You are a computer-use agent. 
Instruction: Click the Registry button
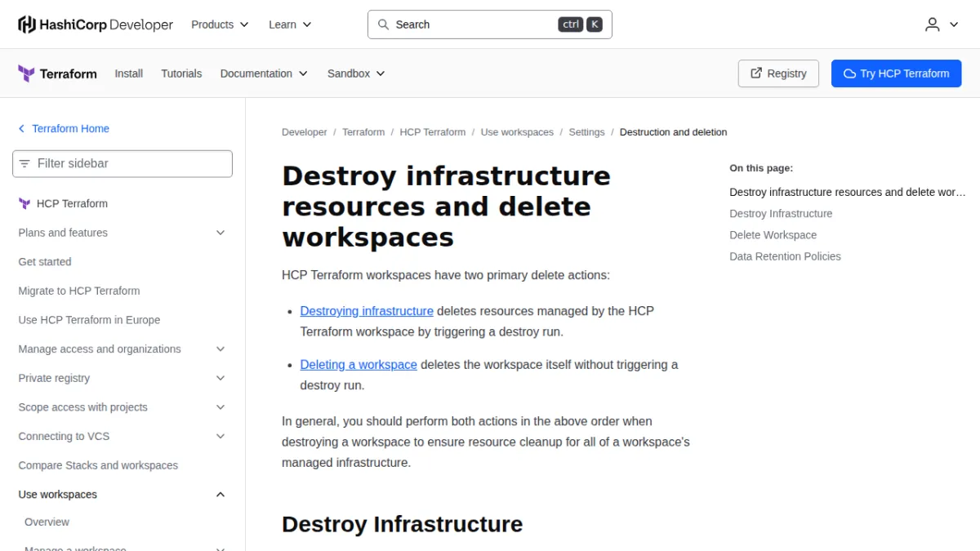pyautogui.click(x=778, y=73)
